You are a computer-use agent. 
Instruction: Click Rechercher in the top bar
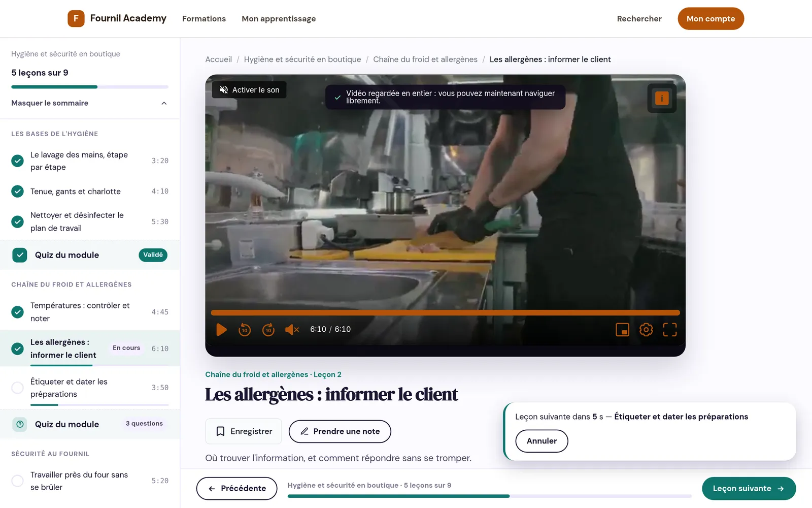pyautogui.click(x=639, y=19)
